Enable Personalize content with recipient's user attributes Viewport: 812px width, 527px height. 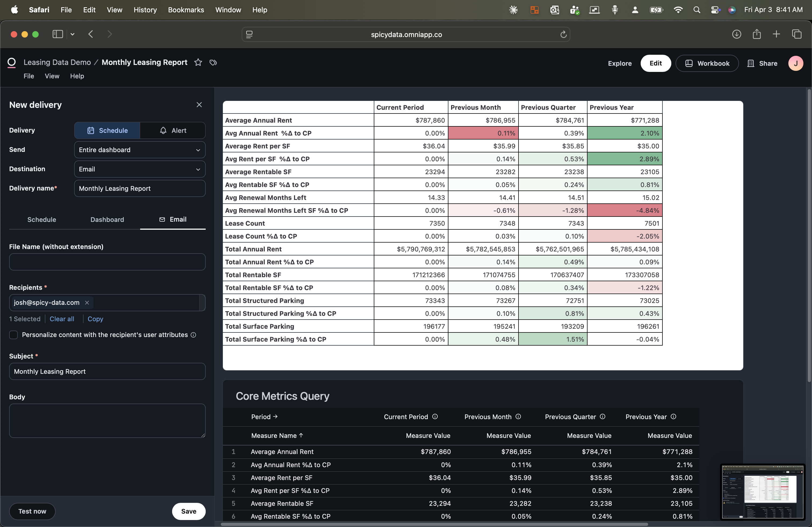click(14, 335)
